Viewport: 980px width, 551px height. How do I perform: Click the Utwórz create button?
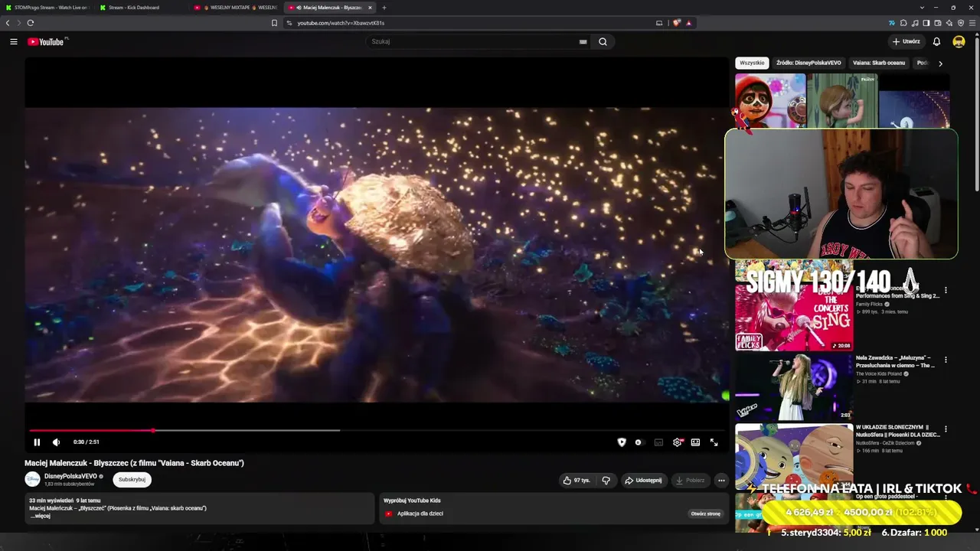coord(906,41)
